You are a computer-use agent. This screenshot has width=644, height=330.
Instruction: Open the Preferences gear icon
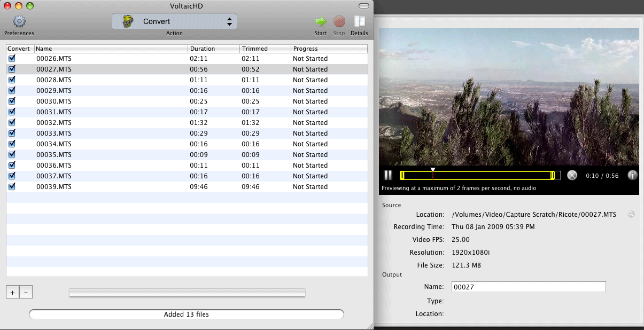tap(19, 22)
